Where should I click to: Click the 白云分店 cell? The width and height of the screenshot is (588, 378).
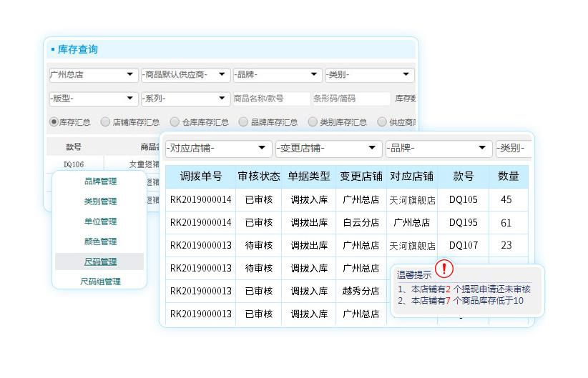(x=361, y=222)
